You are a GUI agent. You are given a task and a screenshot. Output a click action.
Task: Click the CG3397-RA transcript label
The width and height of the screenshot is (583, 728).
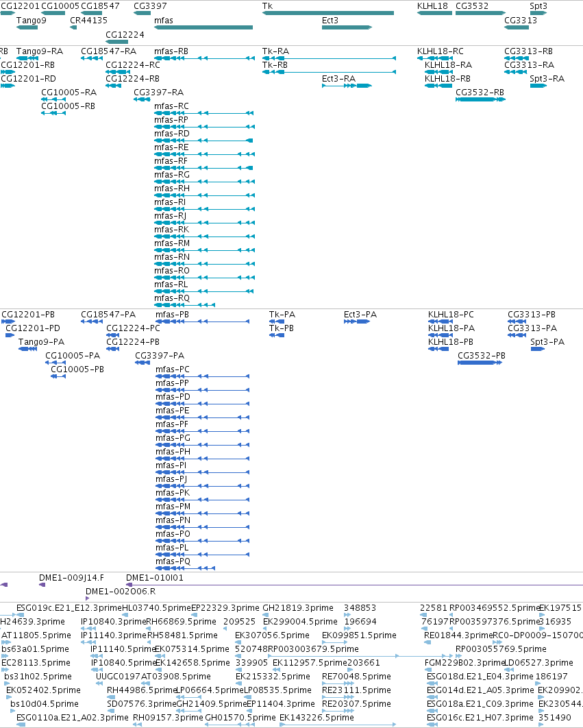[159, 93]
